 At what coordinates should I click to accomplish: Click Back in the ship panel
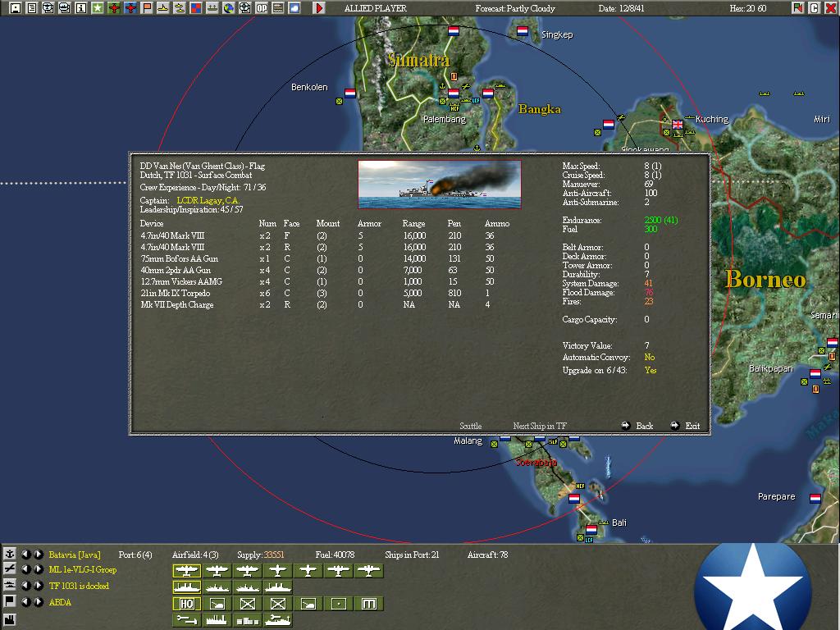tap(637, 426)
